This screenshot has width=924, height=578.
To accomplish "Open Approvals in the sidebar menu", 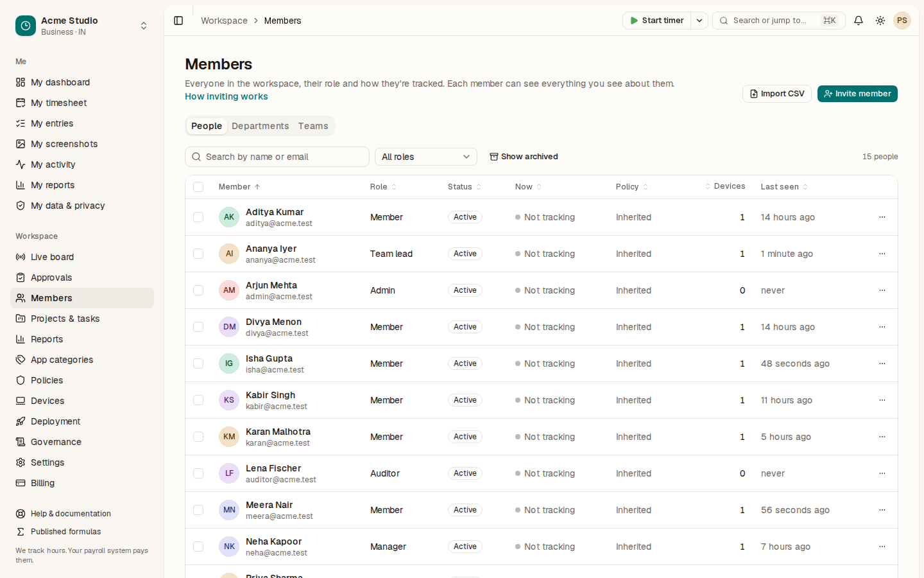I will coord(82,277).
